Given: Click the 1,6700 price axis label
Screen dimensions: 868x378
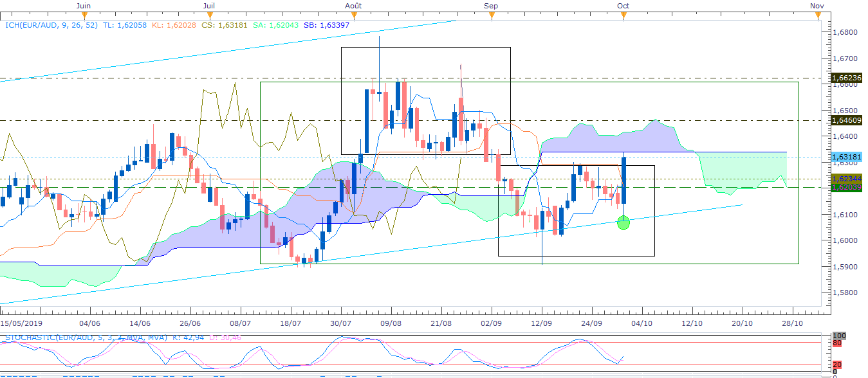Looking at the screenshot, I should (844, 58).
